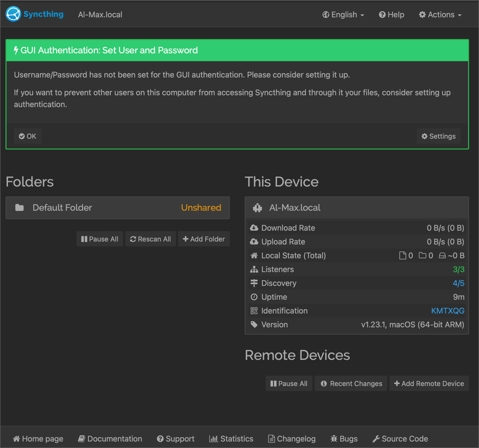Image resolution: width=479 pixels, height=448 pixels.
Task: Click the Syncthing logo icon
Action: tap(13, 14)
